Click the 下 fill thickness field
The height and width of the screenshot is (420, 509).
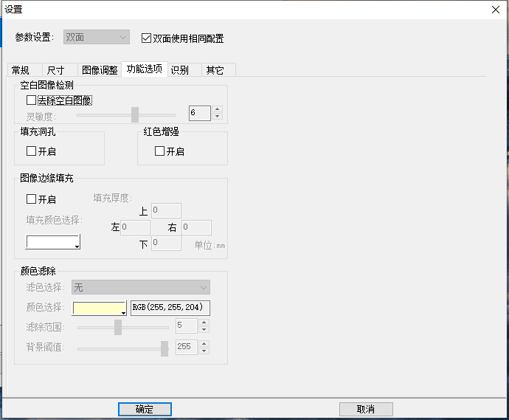tap(166, 243)
